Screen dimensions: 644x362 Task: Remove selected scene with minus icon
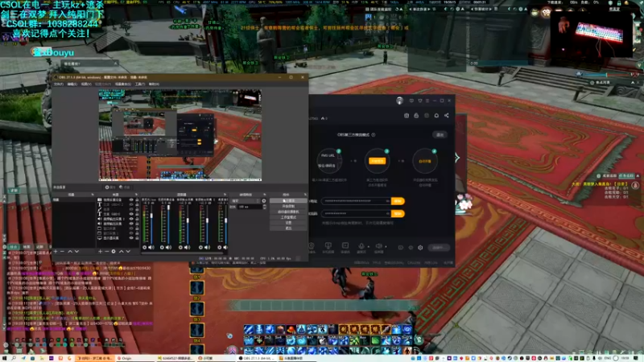coord(63,251)
